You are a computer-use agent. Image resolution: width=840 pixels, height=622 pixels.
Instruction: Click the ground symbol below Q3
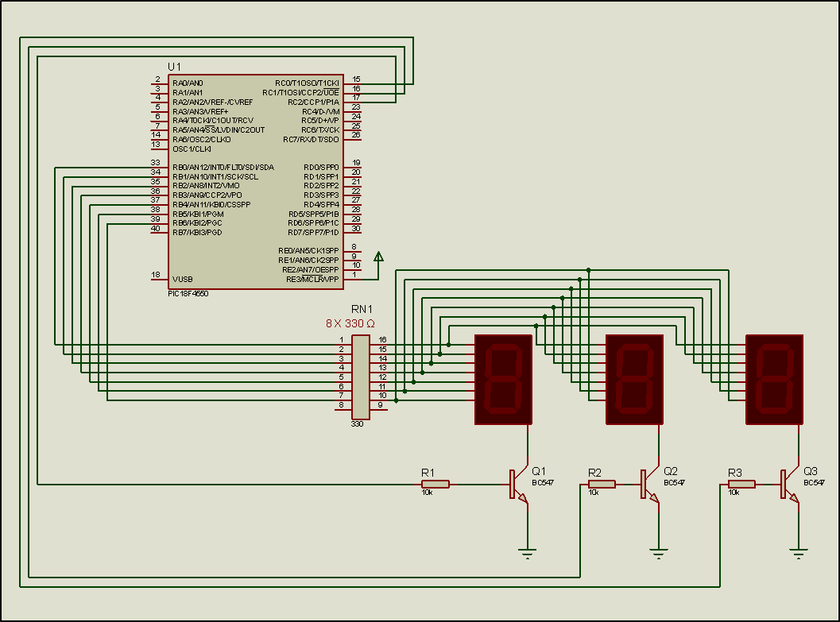[799, 552]
